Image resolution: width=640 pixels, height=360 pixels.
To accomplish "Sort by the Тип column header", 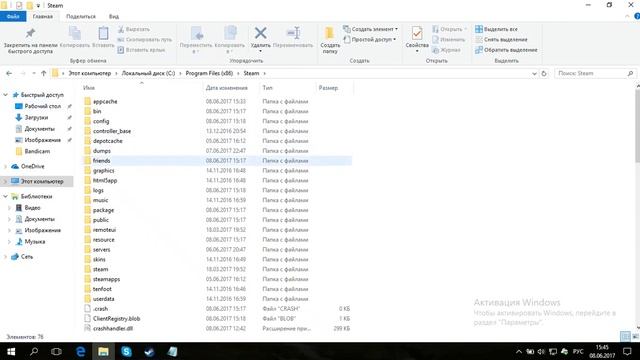I will click(267, 88).
